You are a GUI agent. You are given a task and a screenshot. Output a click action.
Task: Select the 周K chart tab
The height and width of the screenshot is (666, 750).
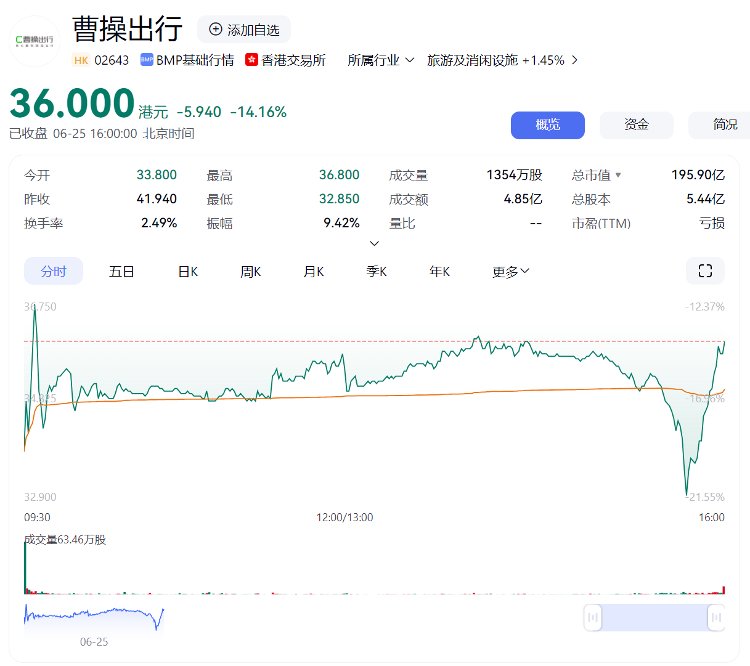click(251, 272)
